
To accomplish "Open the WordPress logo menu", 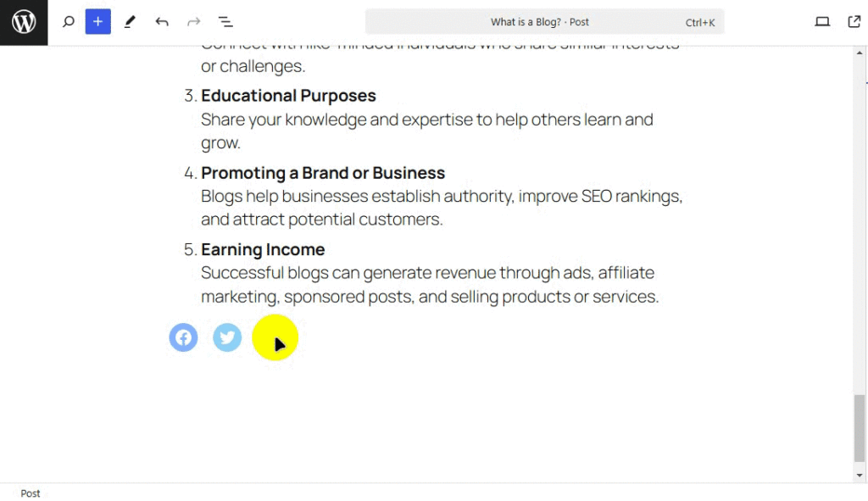I will (x=24, y=22).
